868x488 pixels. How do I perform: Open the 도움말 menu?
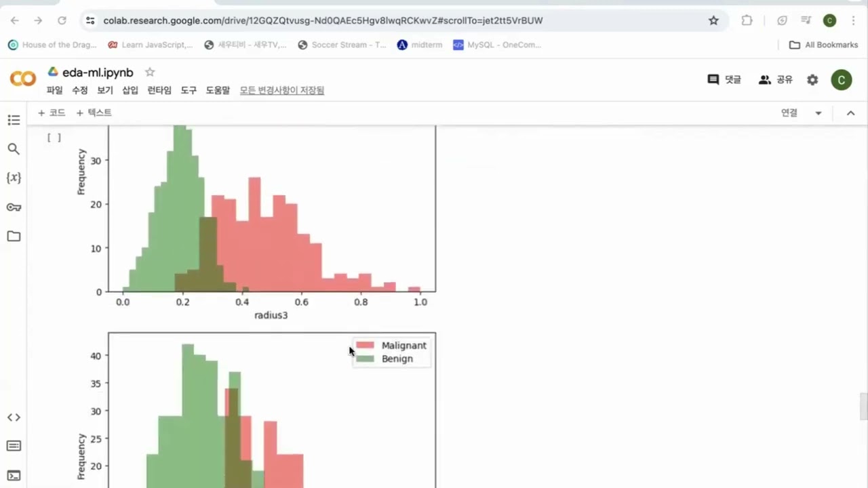(x=218, y=90)
